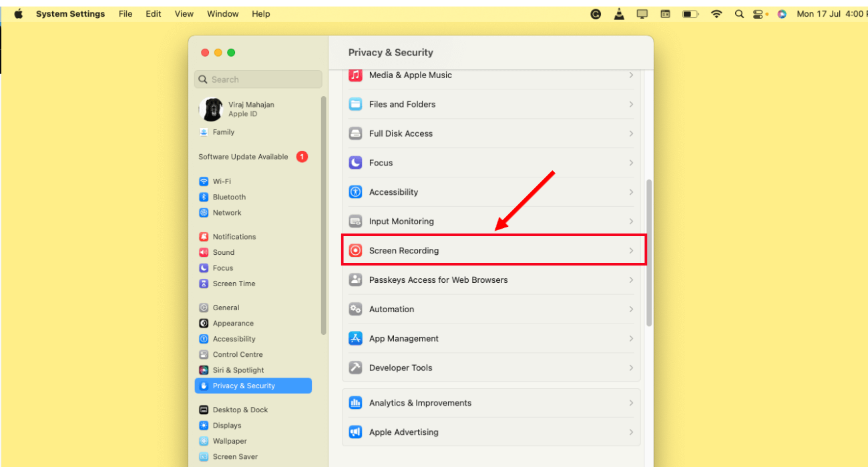
Task: Click the Focus moon icon in Privacy list
Action: pos(356,163)
